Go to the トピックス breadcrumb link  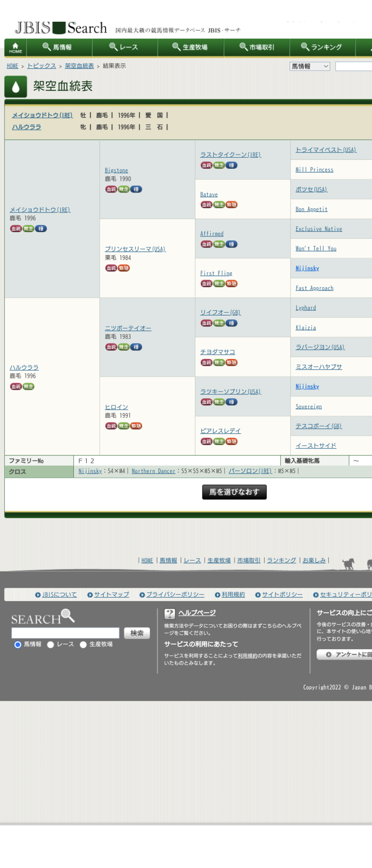point(42,66)
